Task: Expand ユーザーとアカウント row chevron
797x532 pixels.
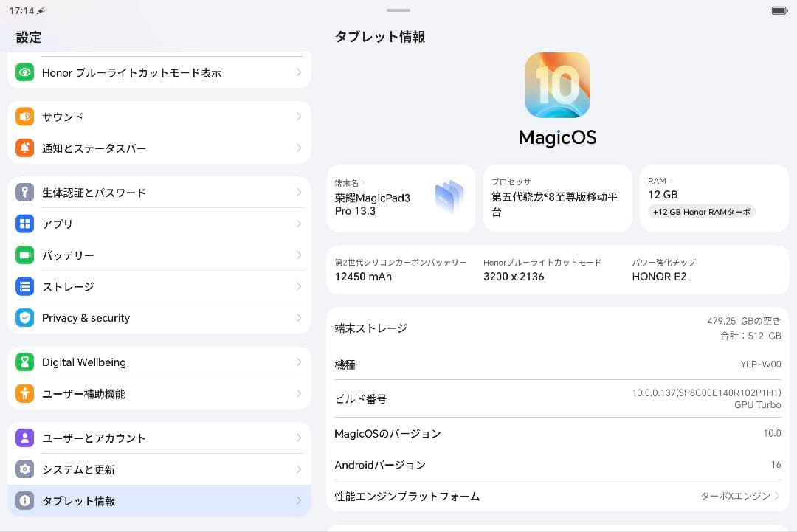Action: pos(299,438)
